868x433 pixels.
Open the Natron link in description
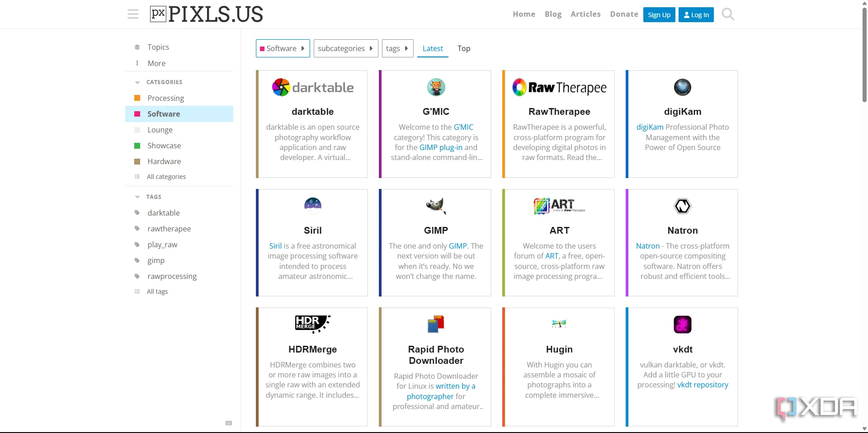point(647,246)
